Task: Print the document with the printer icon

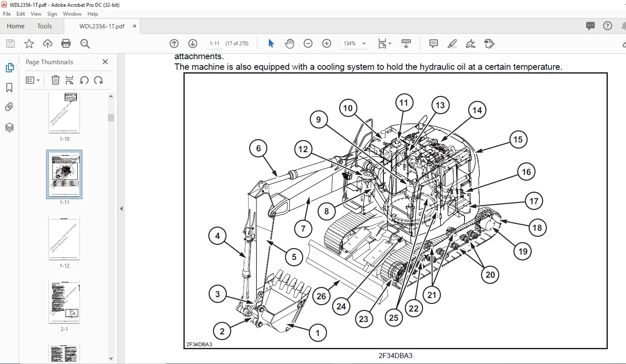Action: pyautogui.click(x=66, y=44)
